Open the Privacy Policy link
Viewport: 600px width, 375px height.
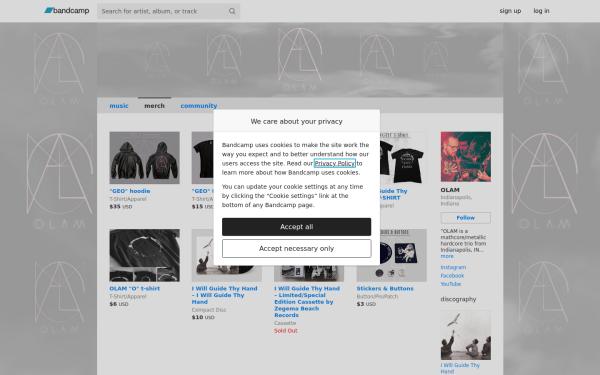(x=334, y=163)
